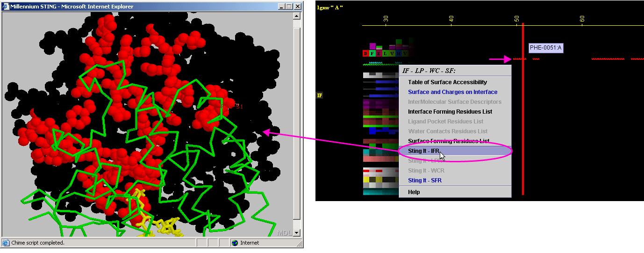Click the 'Internet' zone label
Screen dimensions: 644x253
coord(250,243)
